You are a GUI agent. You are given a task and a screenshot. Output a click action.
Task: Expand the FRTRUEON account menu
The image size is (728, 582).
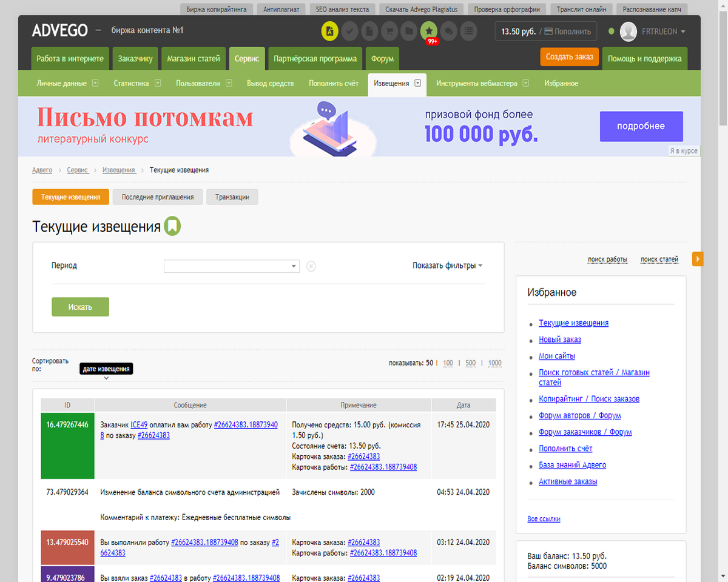tap(664, 32)
